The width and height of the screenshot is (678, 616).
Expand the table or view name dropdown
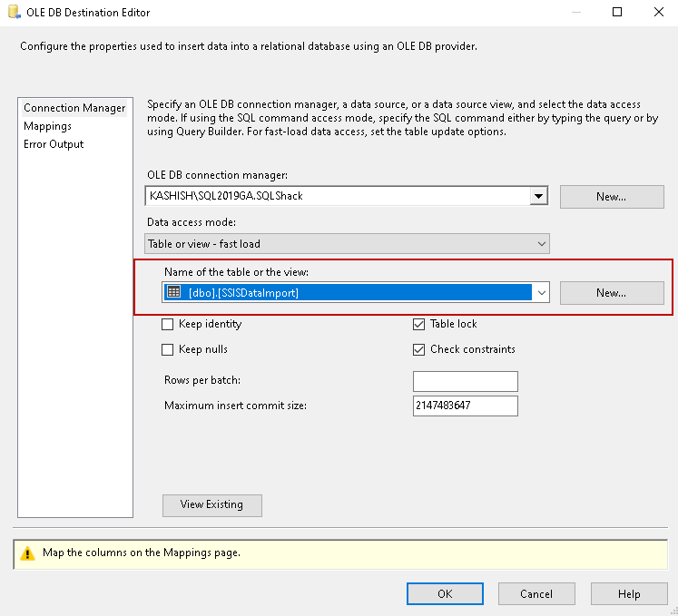542,292
